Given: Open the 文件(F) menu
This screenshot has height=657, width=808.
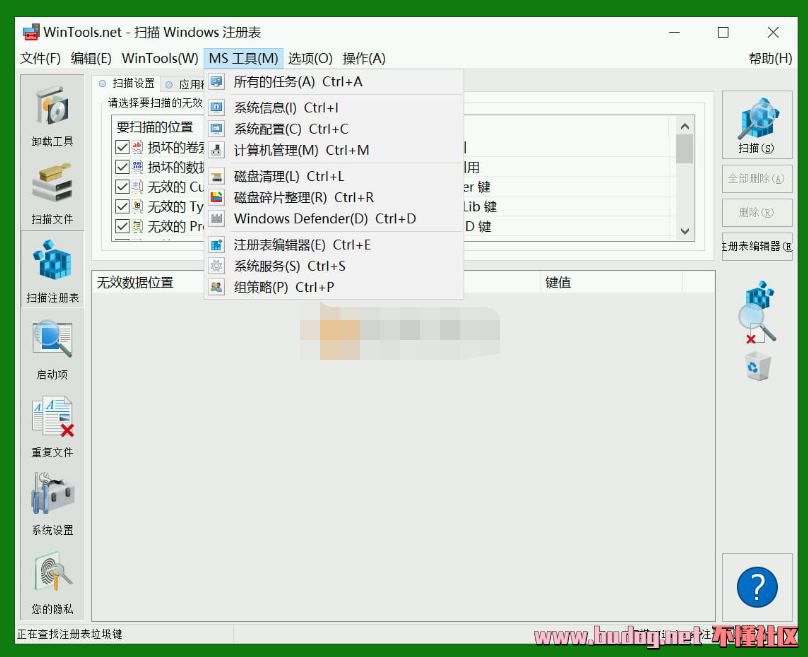Looking at the screenshot, I should point(40,58).
